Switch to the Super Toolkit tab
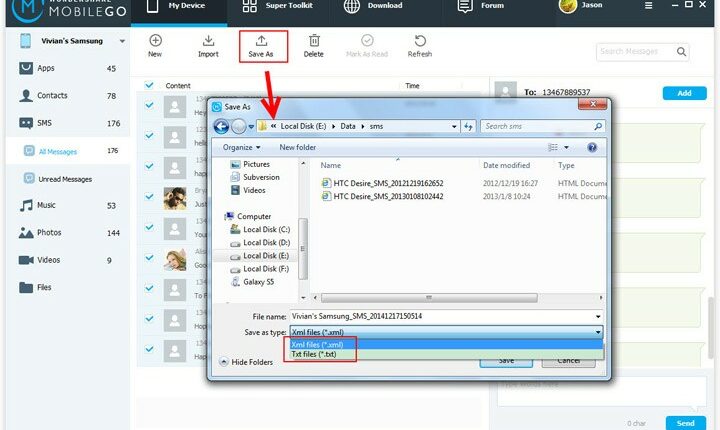Viewport: 720px width, 430px height. coord(278,6)
